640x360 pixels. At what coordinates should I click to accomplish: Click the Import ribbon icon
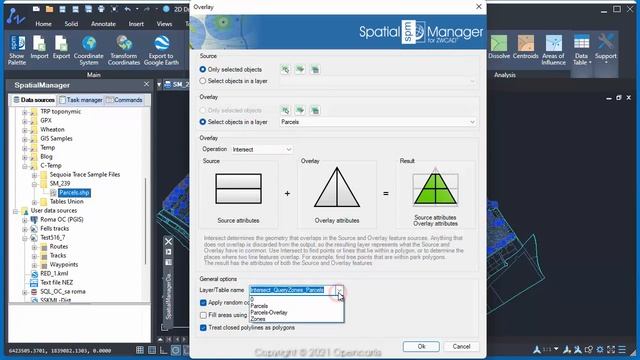39,47
